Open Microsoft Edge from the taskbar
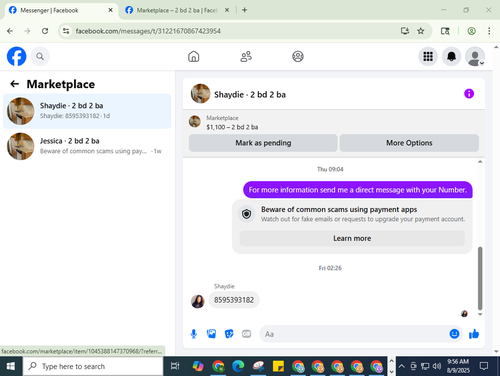 (238, 366)
